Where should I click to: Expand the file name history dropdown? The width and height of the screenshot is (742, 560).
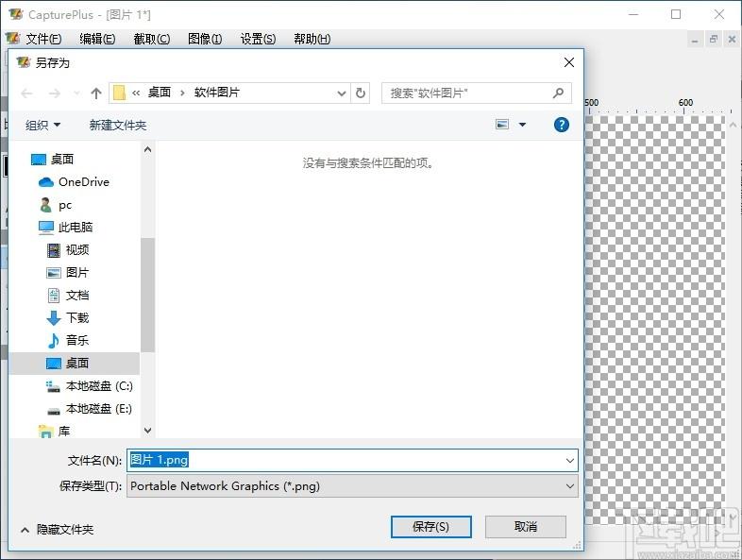tap(570, 460)
